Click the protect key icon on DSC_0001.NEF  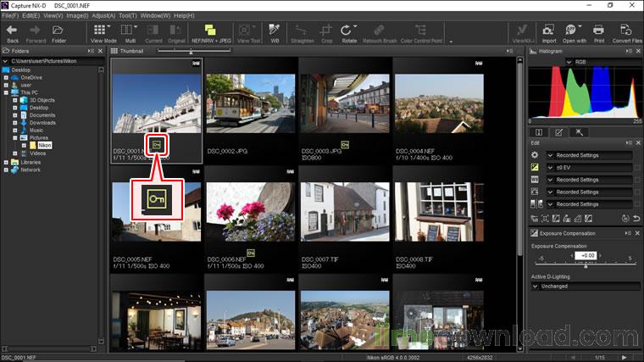click(x=155, y=146)
